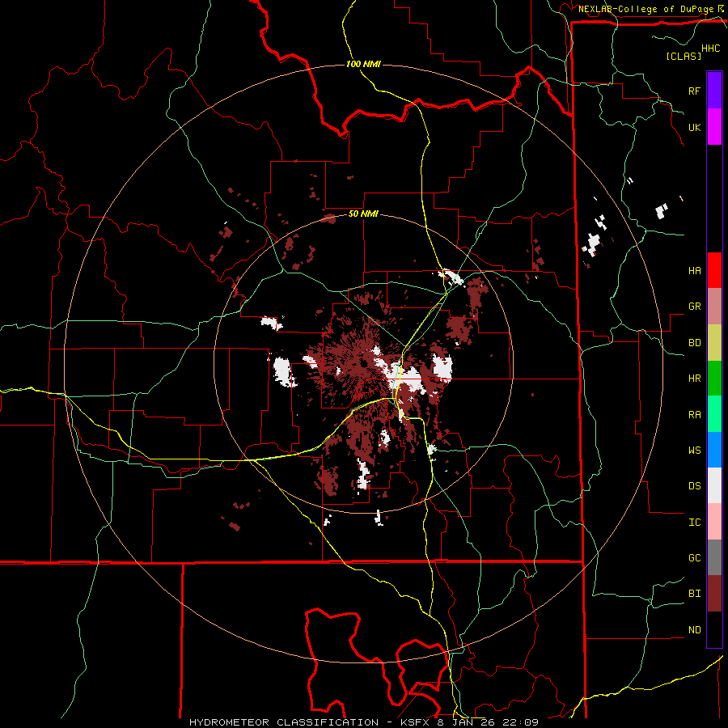This screenshot has width=728, height=728.
Task: Click the HR legend label
Action: click(x=694, y=379)
